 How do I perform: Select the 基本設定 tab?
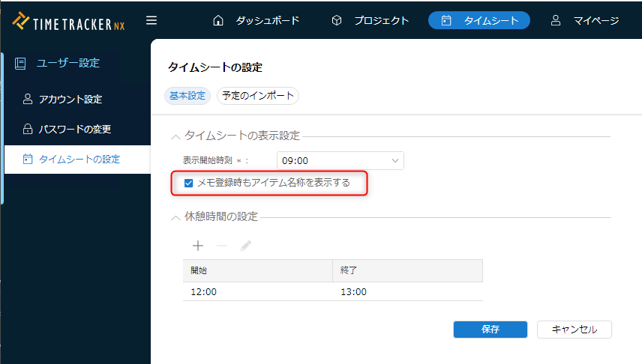point(187,96)
